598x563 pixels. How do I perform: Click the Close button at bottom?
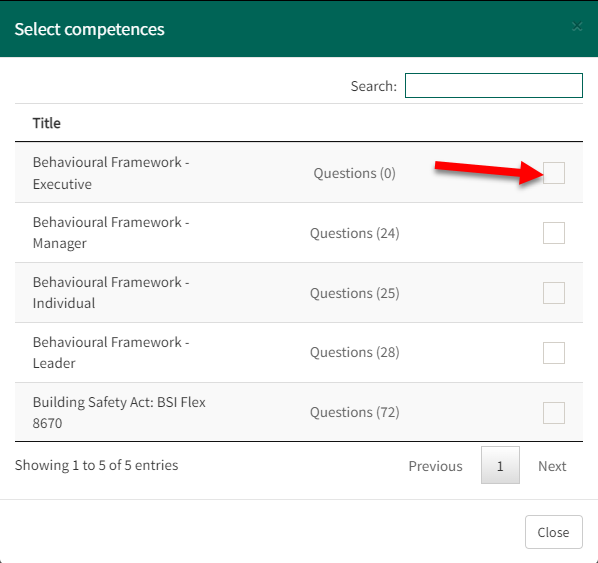pyautogui.click(x=553, y=532)
